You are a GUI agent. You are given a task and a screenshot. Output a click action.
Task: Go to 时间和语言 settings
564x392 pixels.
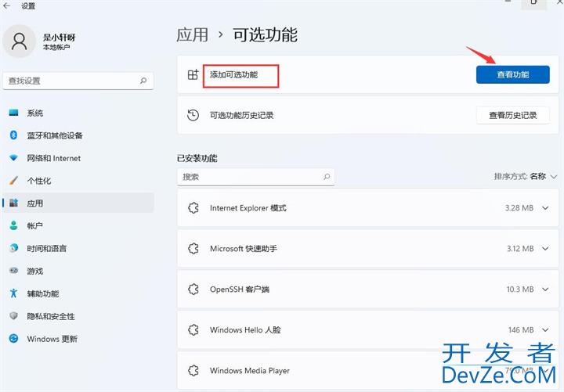pyautogui.click(x=78, y=248)
